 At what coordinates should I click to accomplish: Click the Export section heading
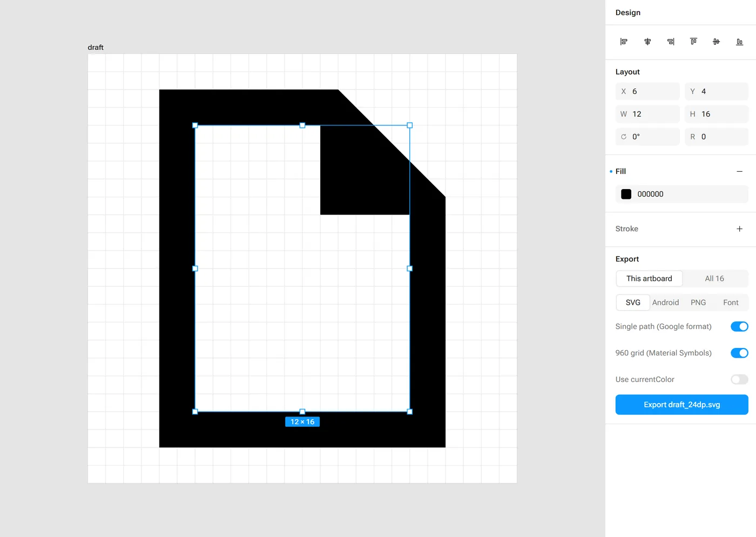627,259
